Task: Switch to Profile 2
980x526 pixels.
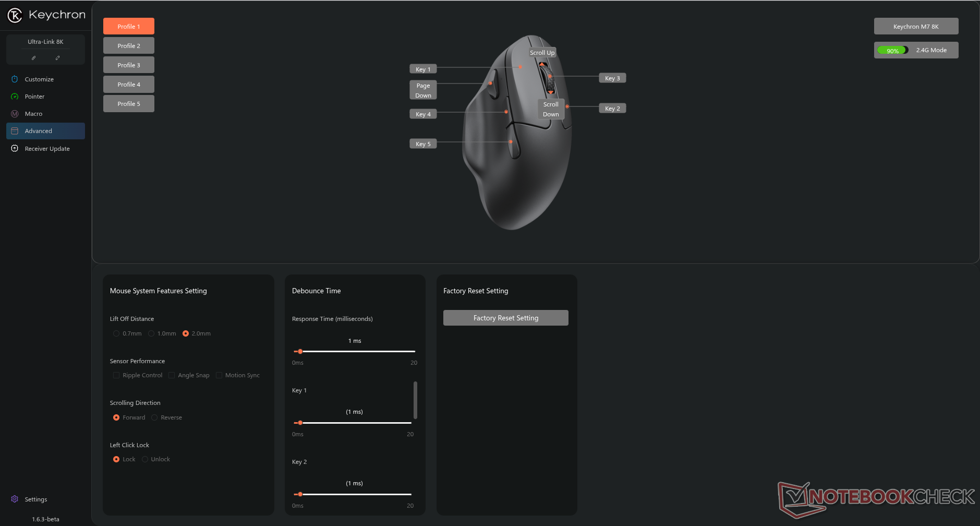Action: click(x=129, y=45)
